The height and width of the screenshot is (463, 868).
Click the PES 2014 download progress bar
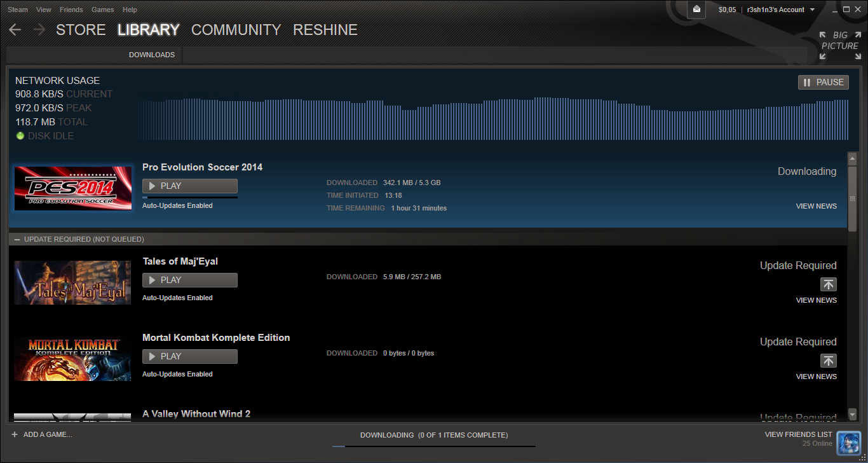pos(190,198)
